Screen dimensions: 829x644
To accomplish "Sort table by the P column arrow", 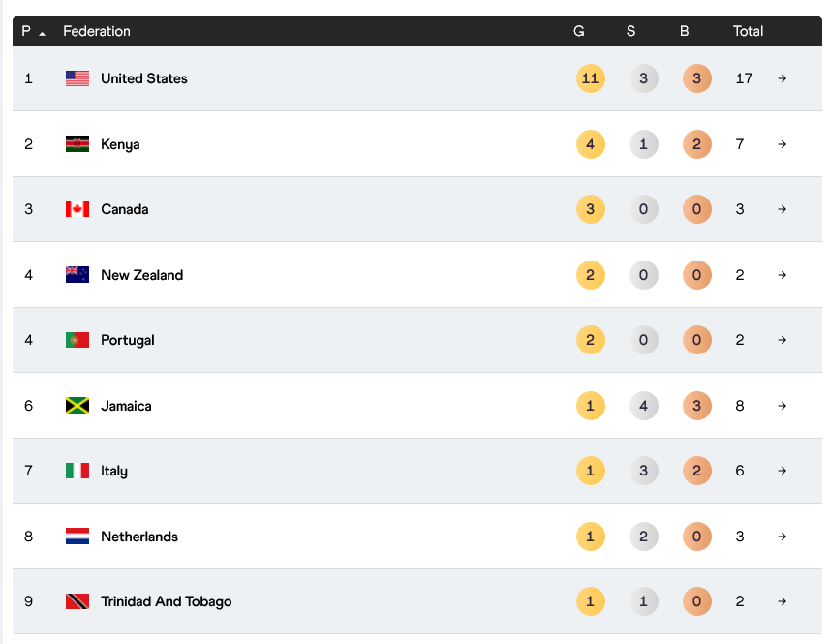I will click(42, 32).
